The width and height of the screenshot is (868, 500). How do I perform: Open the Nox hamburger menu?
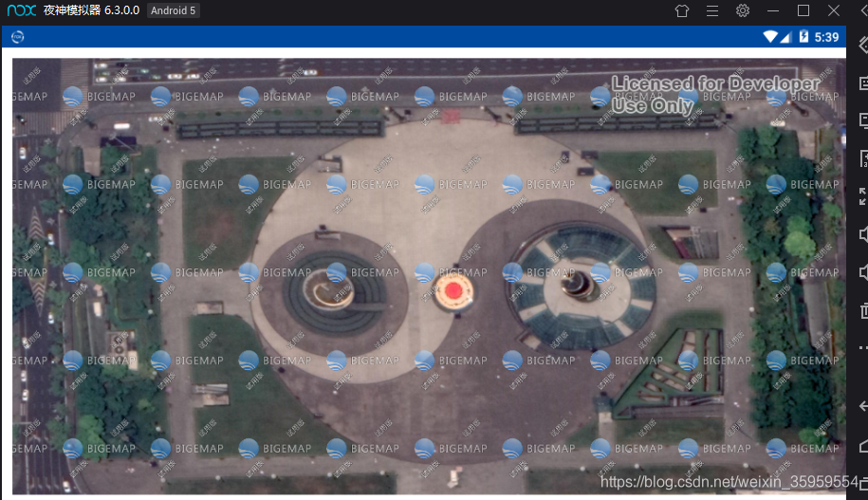(712, 10)
